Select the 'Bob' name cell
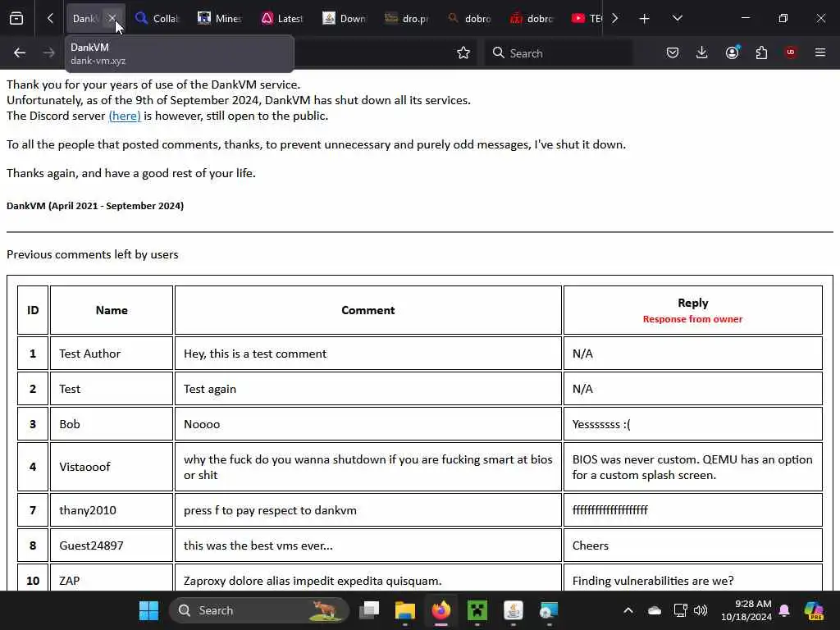This screenshot has height=630, width=840. coord(112,424)
